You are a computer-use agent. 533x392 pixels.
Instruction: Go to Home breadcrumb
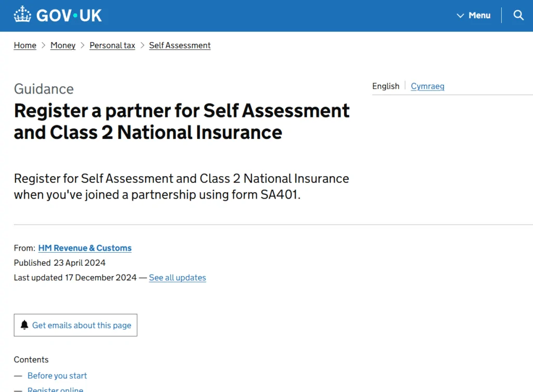tap(25, 45)
